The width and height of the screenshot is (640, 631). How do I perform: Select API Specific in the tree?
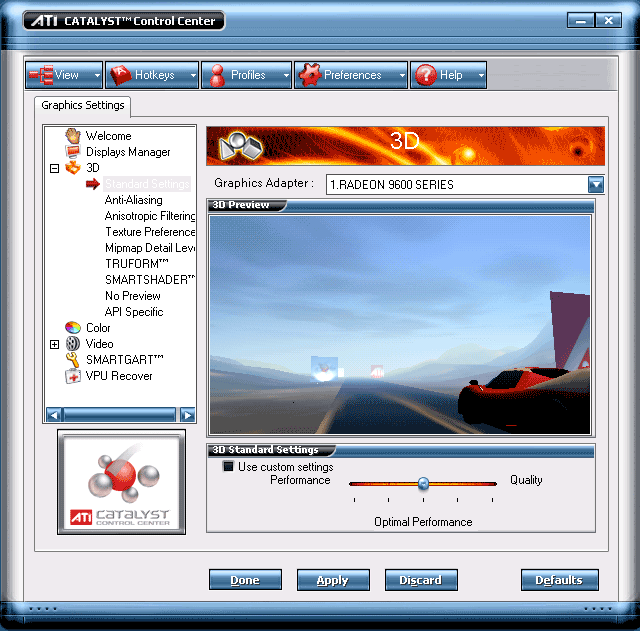point(134,312)
